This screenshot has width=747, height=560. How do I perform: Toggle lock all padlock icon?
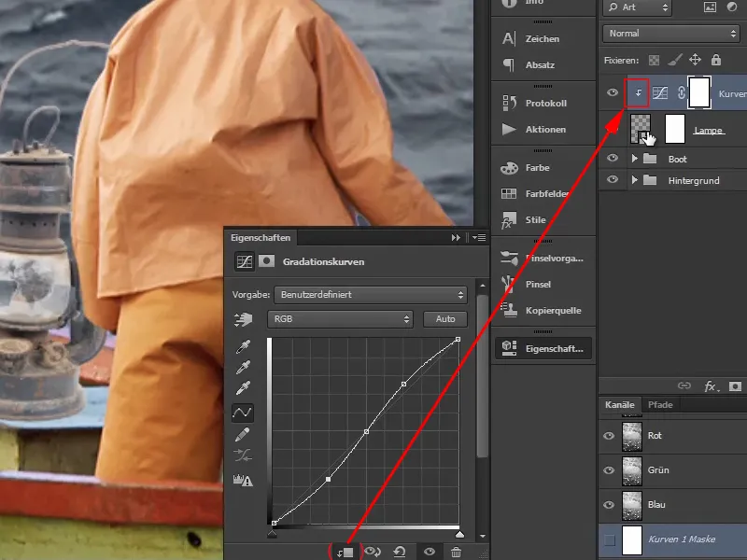point(715,60)
